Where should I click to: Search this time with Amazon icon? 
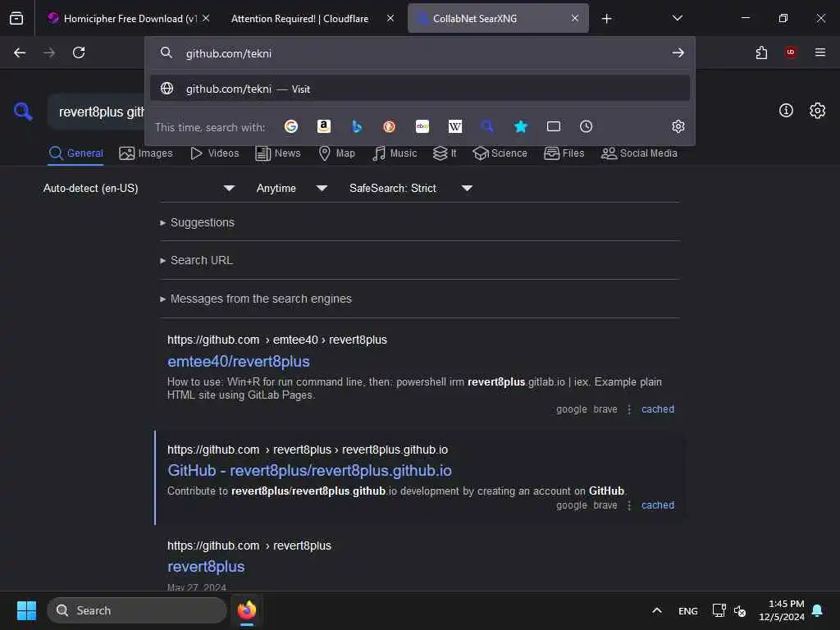(323, 126)
